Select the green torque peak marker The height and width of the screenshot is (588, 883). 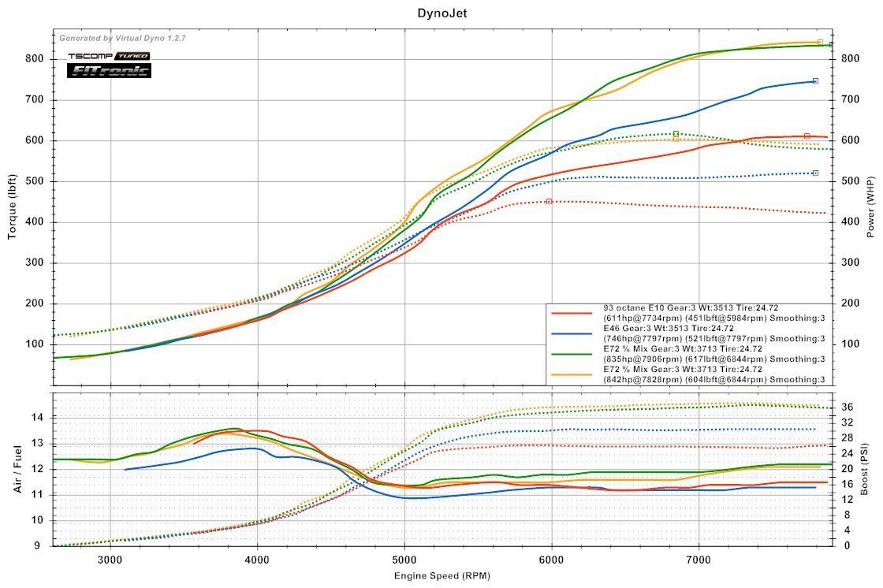click(x=676, y=134)
